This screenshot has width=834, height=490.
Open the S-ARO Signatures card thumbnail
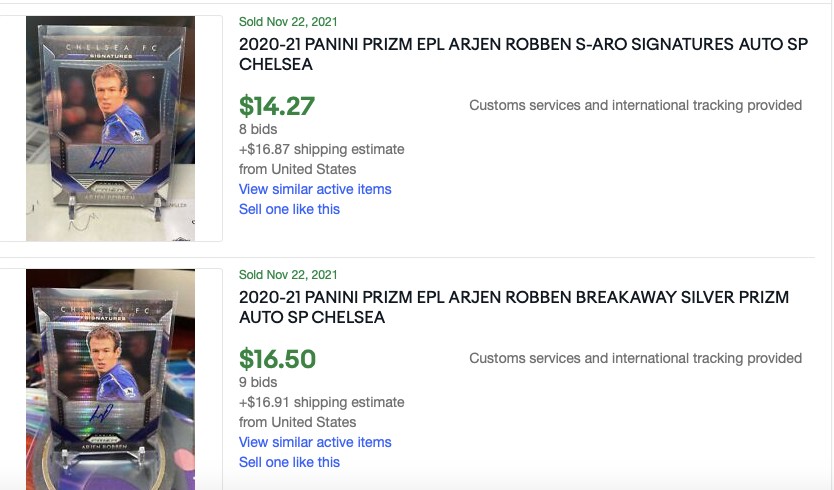[x=110, y=128]
